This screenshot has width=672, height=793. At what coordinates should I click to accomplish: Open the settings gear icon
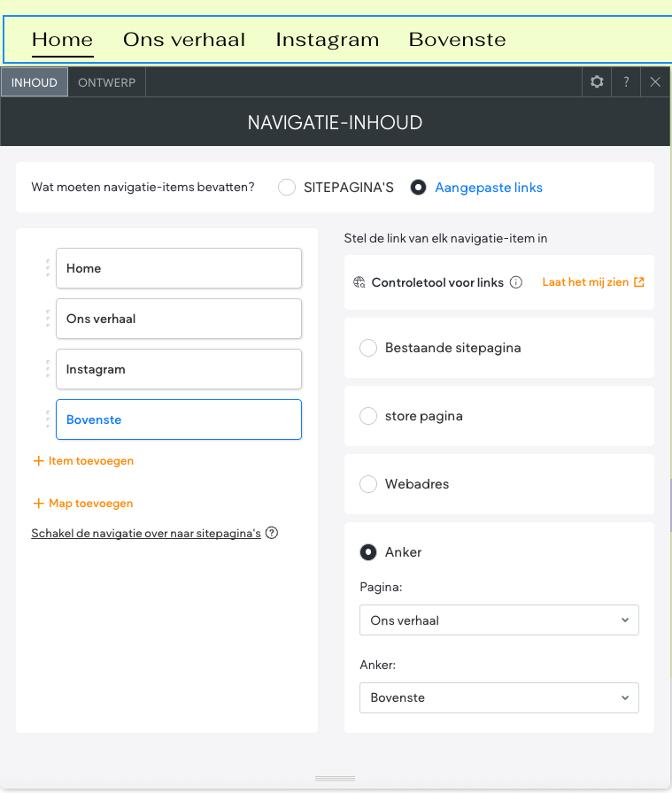pos(597,82)
